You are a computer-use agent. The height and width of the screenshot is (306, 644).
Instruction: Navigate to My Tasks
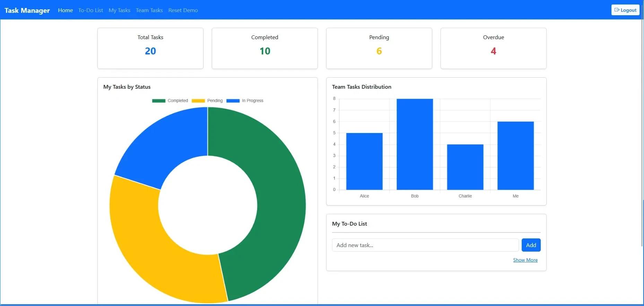point(119,10)
